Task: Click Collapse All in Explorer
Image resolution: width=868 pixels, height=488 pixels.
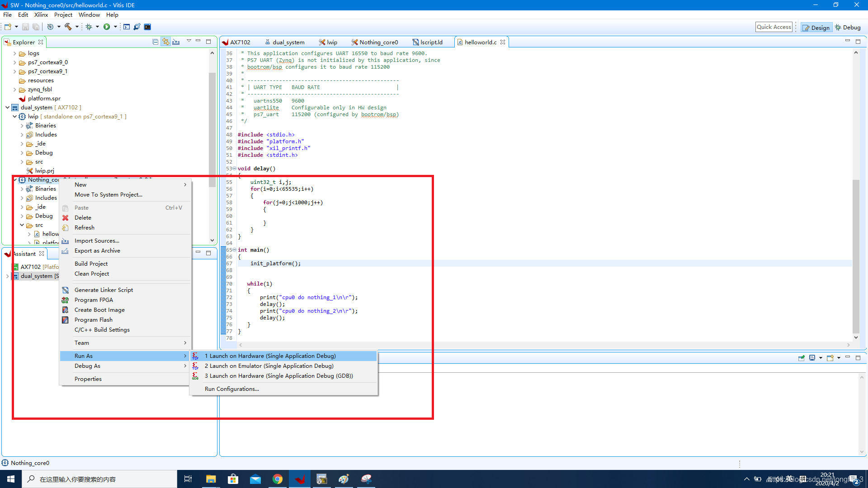Action: [155, 42]
